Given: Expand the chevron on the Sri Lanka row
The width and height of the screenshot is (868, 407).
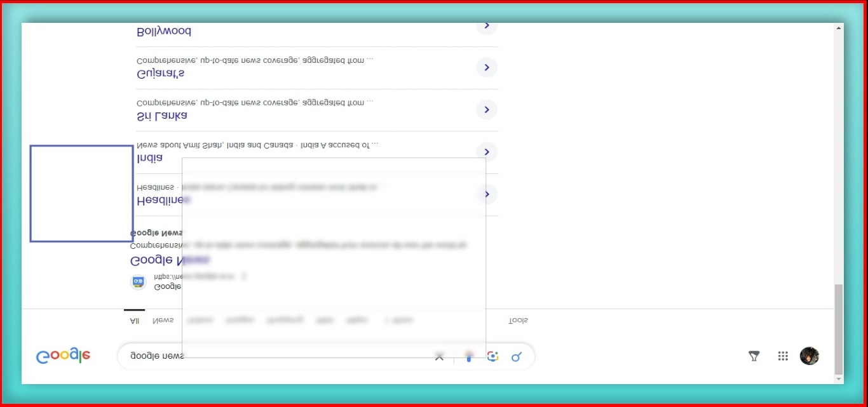Looking at the screenshot, I should tap(487, 110).
